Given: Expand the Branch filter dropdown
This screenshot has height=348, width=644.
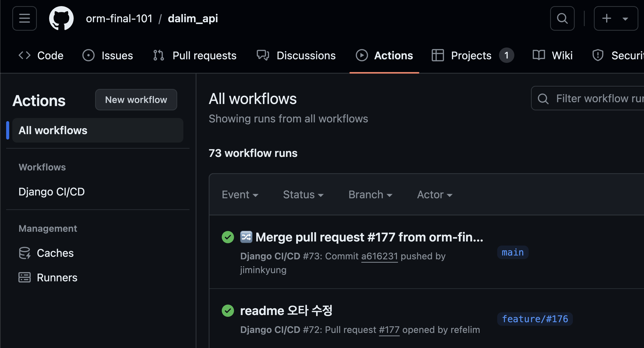Looking at the screenshot, I should tap(370, 195).
